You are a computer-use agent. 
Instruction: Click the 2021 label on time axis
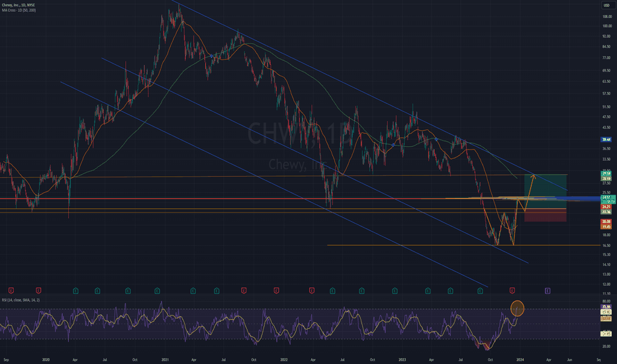[166, 359]
